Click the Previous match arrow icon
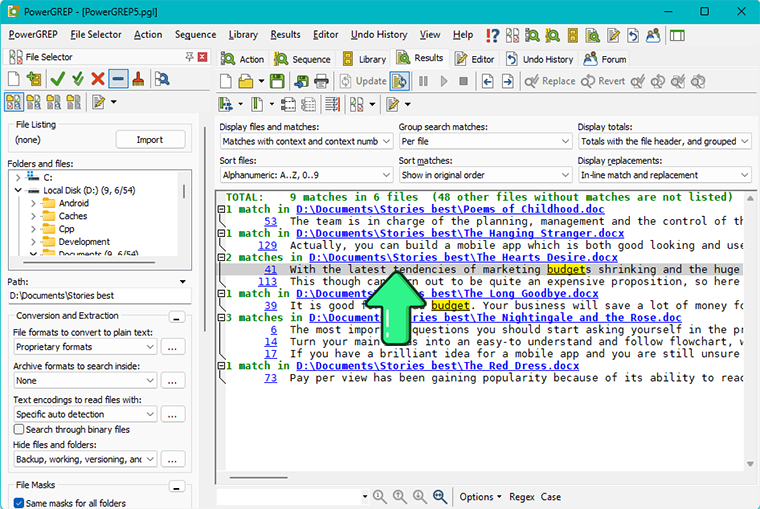Screen dimensions: 760x509 [x=488, y=81]
